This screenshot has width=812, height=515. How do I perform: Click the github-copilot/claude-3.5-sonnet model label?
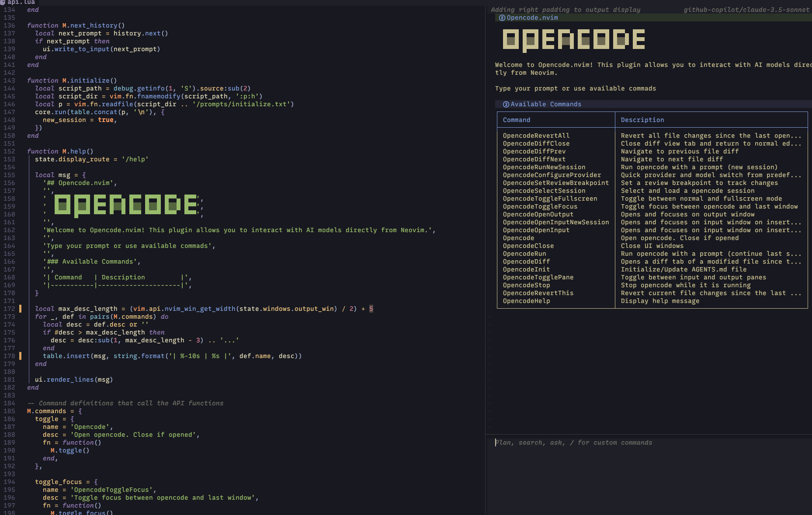(746, 10)
